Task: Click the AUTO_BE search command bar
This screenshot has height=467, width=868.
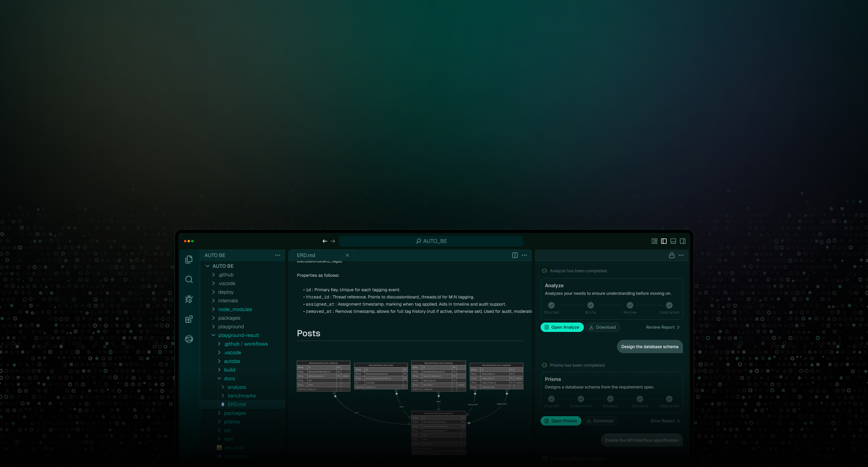Action: point(431,241)
